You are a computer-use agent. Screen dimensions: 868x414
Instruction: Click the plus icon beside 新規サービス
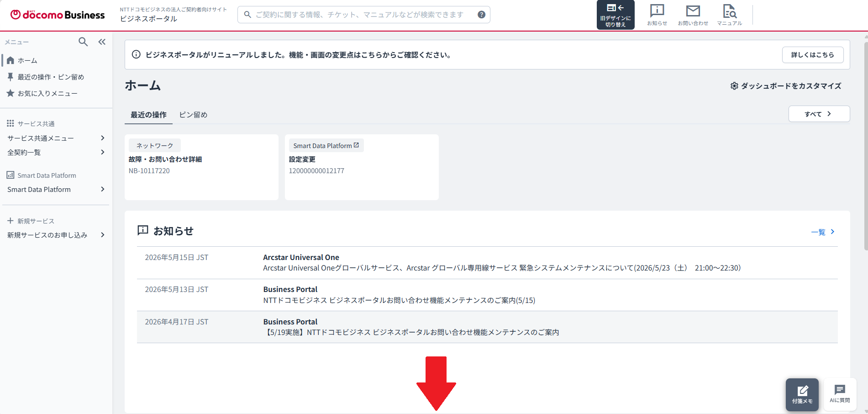pos(10,221)
